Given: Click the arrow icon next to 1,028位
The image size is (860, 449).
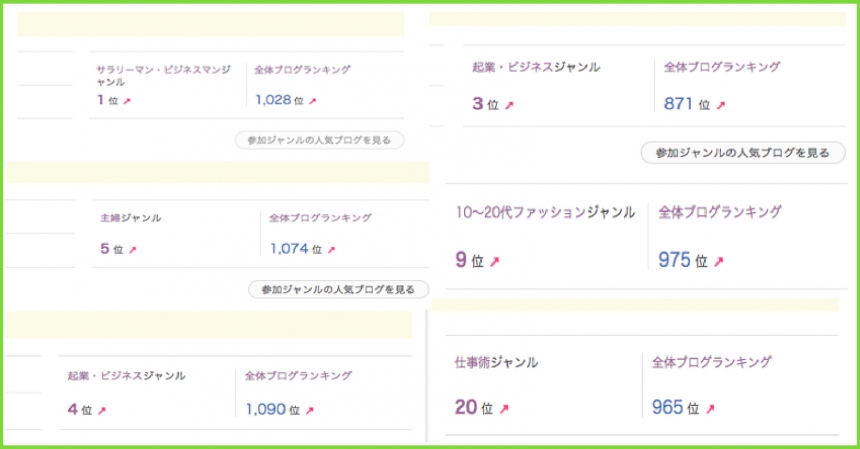Looking at the screenshot, I should coord(312,101).
